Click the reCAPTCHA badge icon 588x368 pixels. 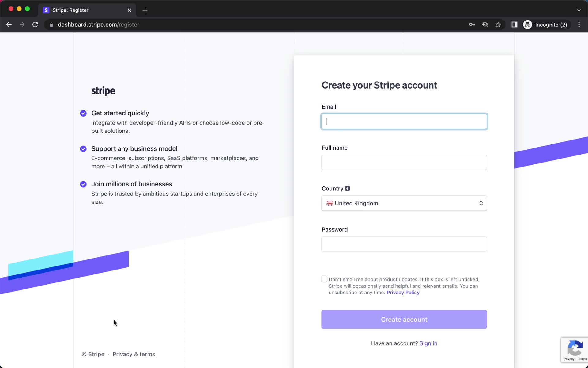575,348
